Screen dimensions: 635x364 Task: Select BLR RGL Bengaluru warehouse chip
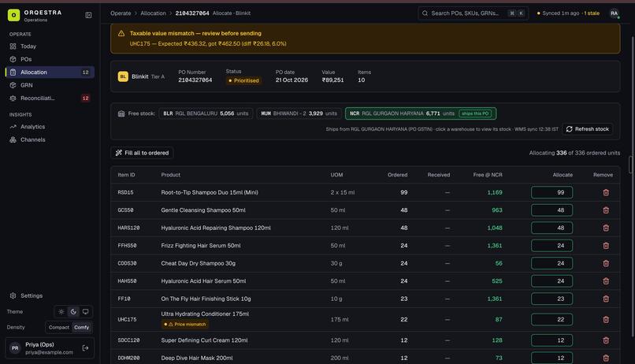206,113
